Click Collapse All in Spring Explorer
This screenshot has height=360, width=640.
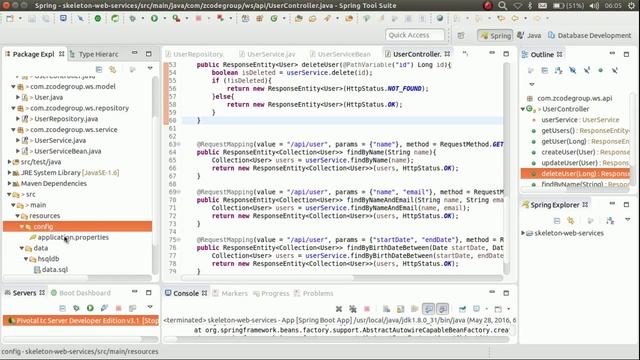557,221
